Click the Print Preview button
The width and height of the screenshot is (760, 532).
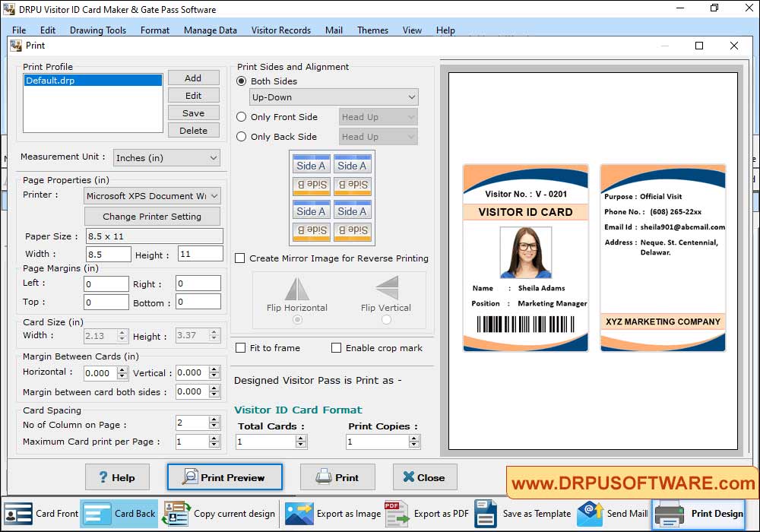(225, 477)
